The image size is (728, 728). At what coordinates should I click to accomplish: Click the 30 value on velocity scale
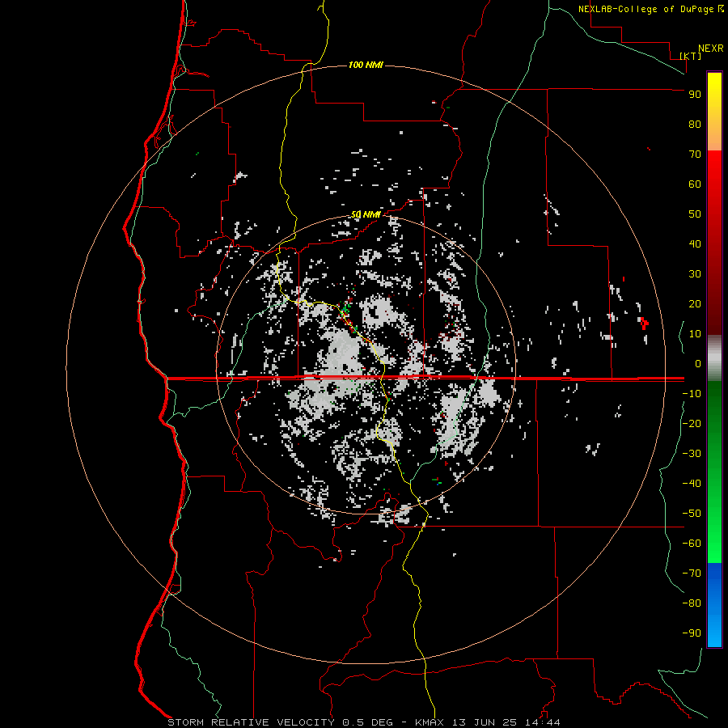coord(695,274)
